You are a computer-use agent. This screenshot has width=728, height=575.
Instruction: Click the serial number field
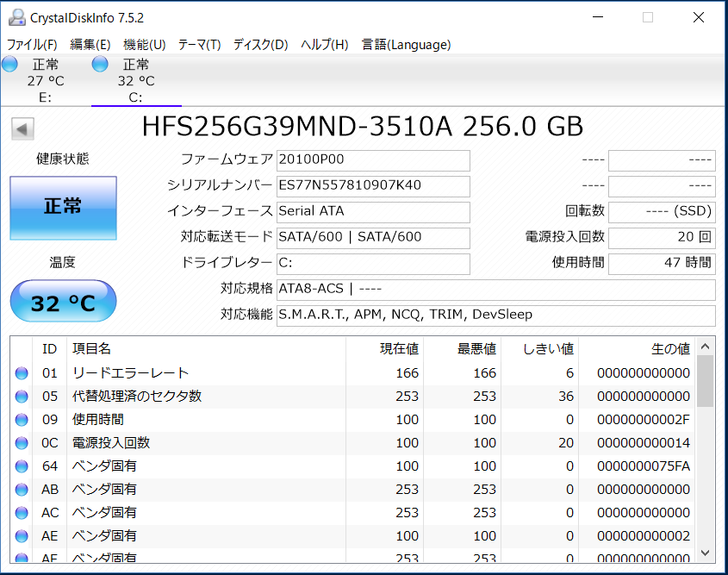(x=373, y=185)
